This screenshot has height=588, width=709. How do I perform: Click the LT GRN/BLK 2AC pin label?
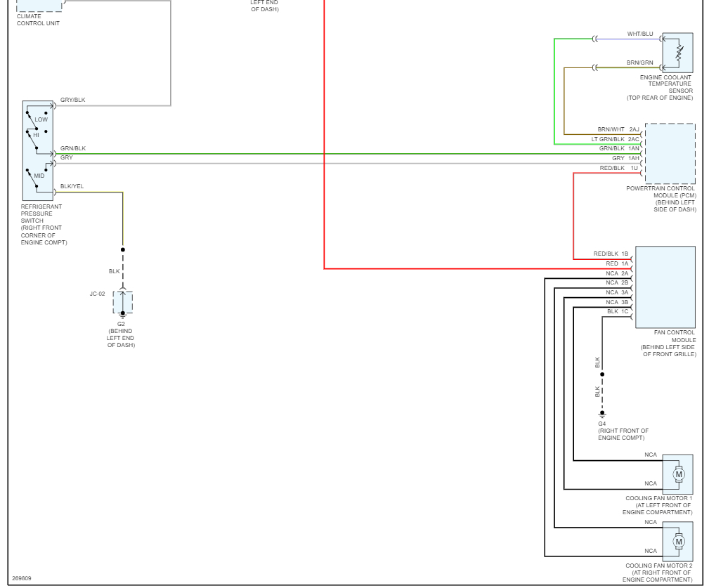pyautogui.click(x=615, y=139)
